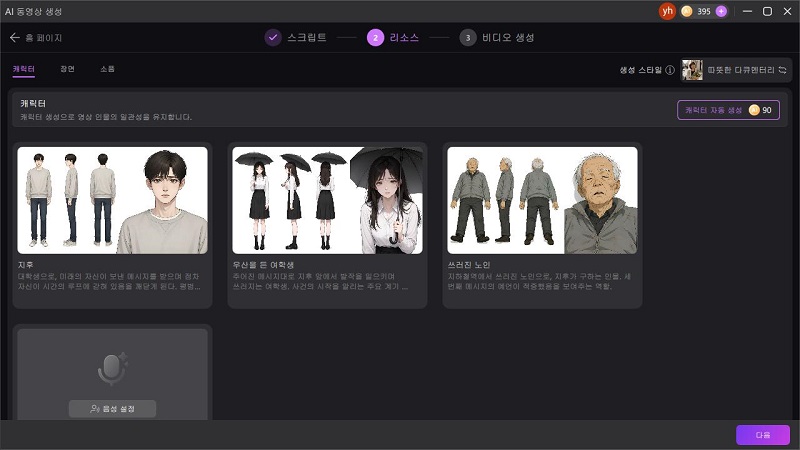The image size is (800, 450).
Task: Switch style with the swap arrows icon
Action: click(782, 70)
